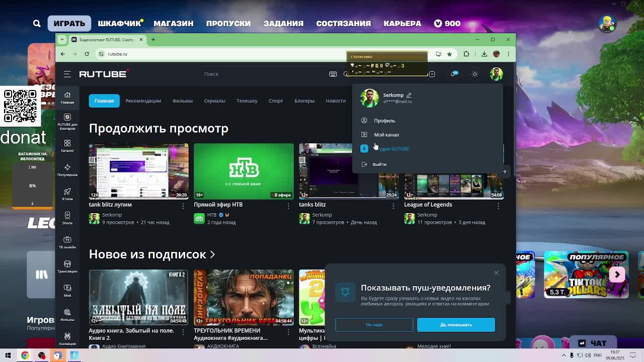Open the Прямой эфир НТВ thumbnail
The image size is (644, 362).
(x=244, y=171)
